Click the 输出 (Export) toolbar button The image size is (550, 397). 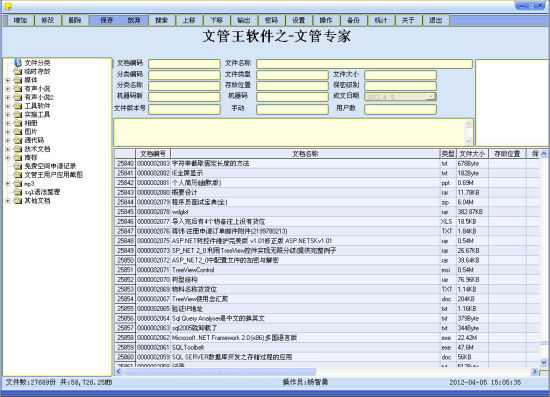(244, 20)
